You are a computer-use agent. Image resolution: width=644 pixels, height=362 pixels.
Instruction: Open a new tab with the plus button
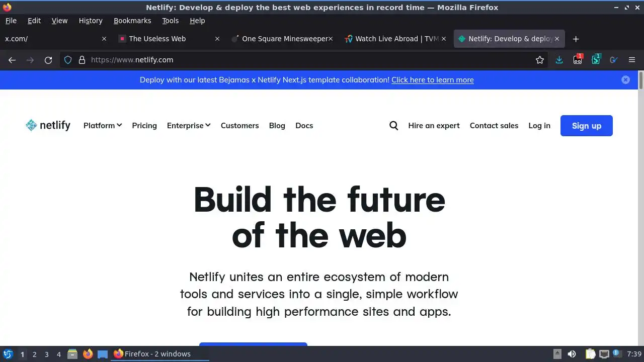pyautogui.click(x=576, y=39)
